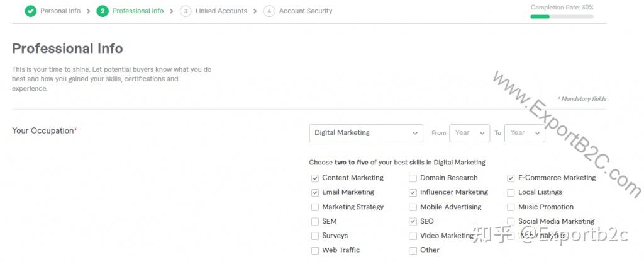Click the step 2 Professional Info circle icon
Screen dimensions: 644x264
103,11
